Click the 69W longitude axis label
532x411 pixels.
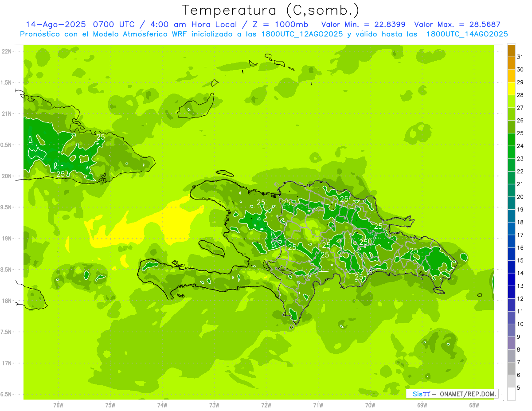click(422, 405)
